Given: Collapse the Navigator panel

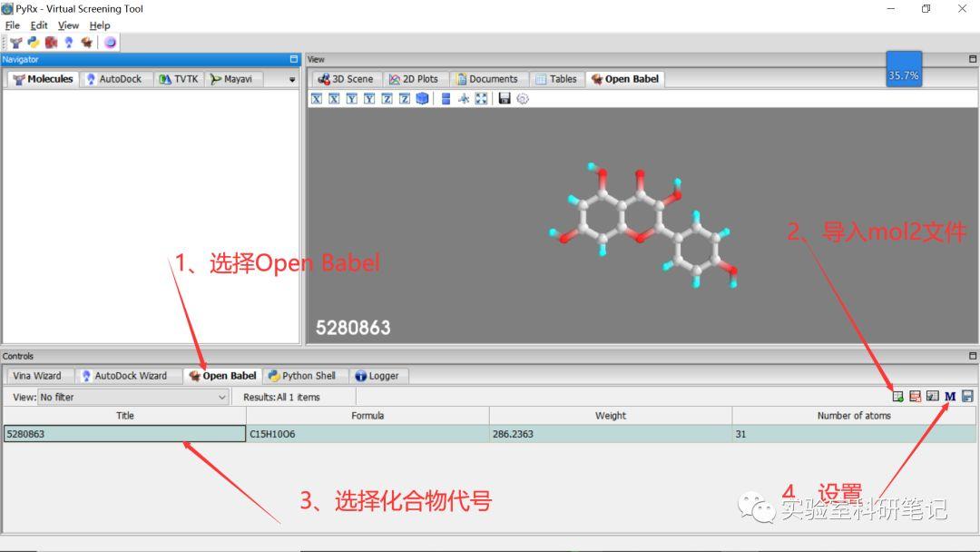Looking at the screenshot, I should tap(293, 58).
